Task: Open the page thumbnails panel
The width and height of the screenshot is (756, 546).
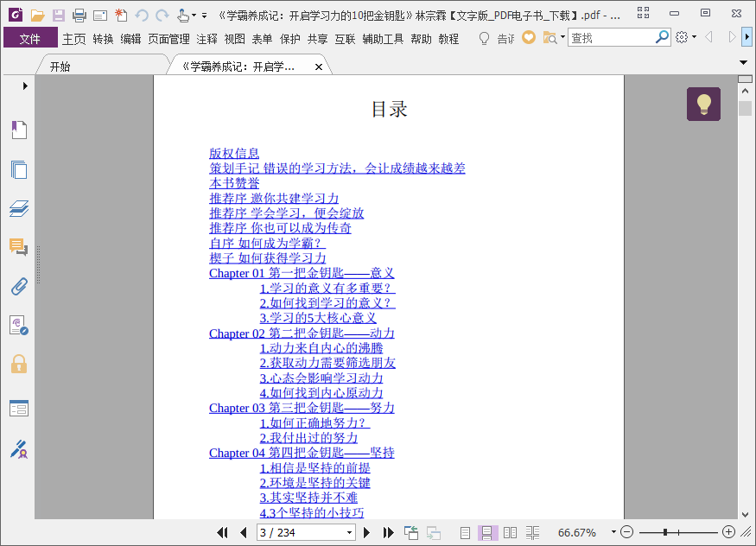Action: (19, 169)
